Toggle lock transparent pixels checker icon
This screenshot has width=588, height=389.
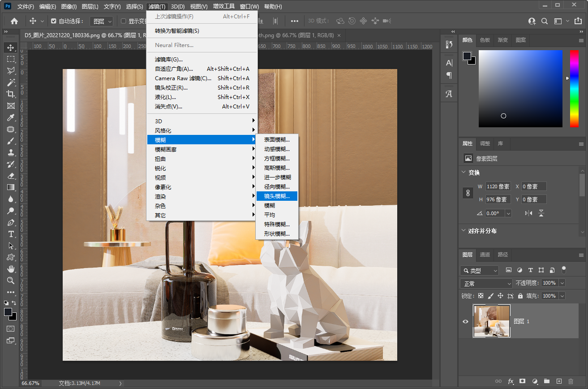[481, 296]
